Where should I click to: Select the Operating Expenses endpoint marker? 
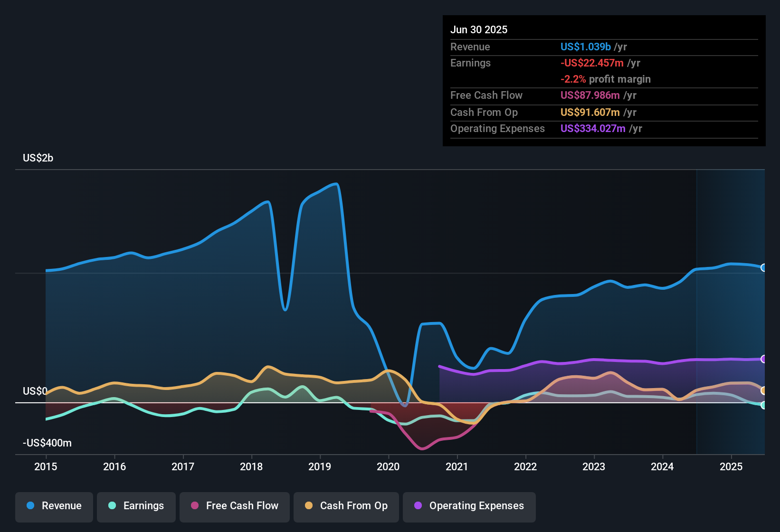pyautogui.click(x=763, y=359)
